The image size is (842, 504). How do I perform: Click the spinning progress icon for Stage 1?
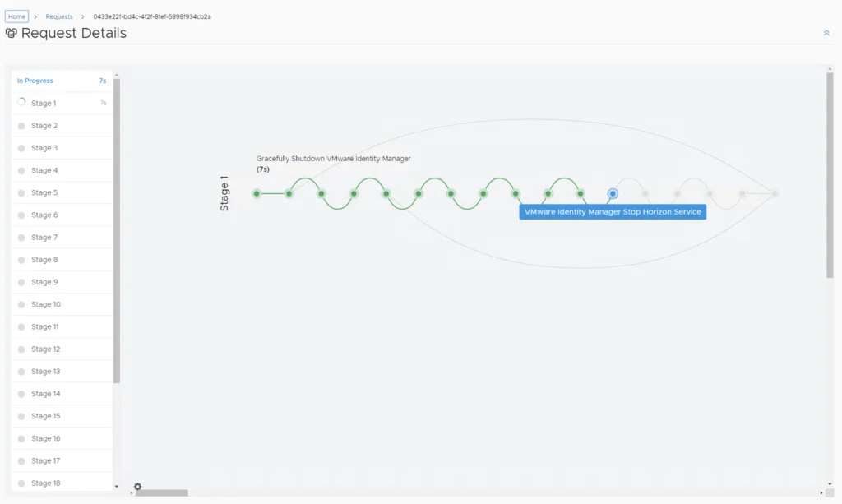click(21, 102)
